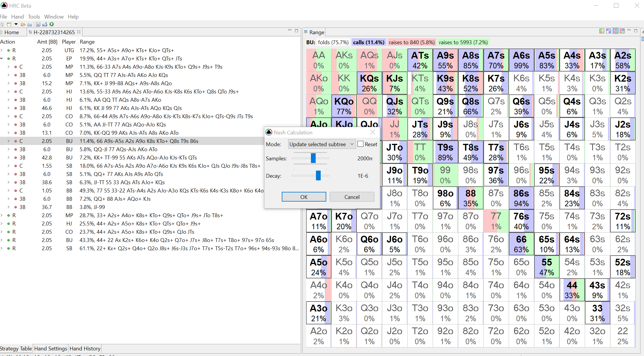Open the new hand dropdown arrow
The image size is (644, 356).
16,24
